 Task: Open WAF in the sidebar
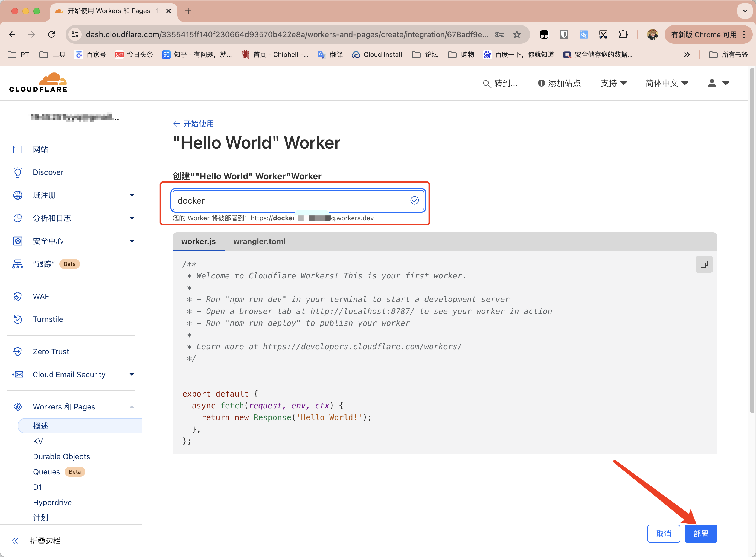point(40,296)
